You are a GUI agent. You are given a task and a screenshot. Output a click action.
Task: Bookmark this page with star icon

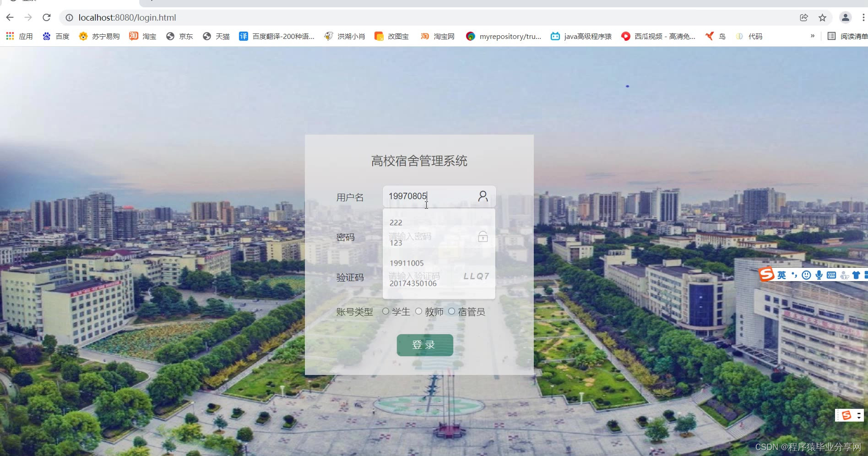[822, 17]
